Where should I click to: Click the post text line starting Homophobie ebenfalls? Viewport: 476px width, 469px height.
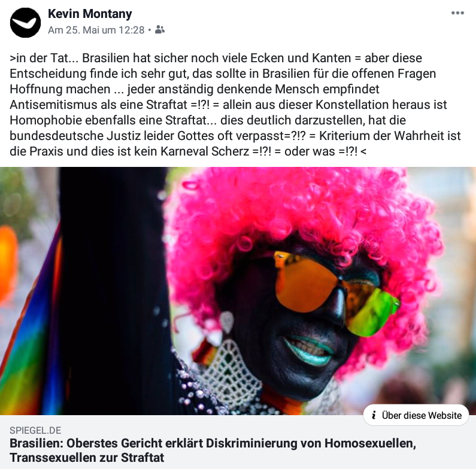tap(208, 120)
